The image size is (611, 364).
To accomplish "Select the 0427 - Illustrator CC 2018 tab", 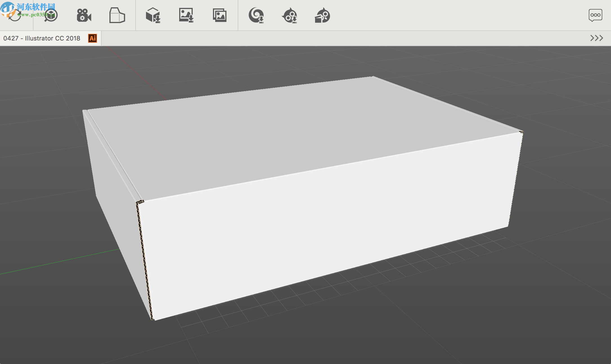I will click(x=42, y=38).
